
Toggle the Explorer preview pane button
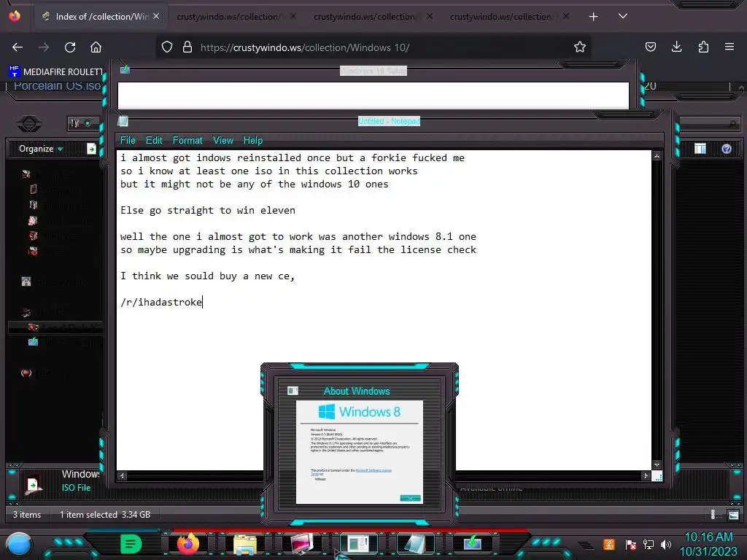point(700,149)
